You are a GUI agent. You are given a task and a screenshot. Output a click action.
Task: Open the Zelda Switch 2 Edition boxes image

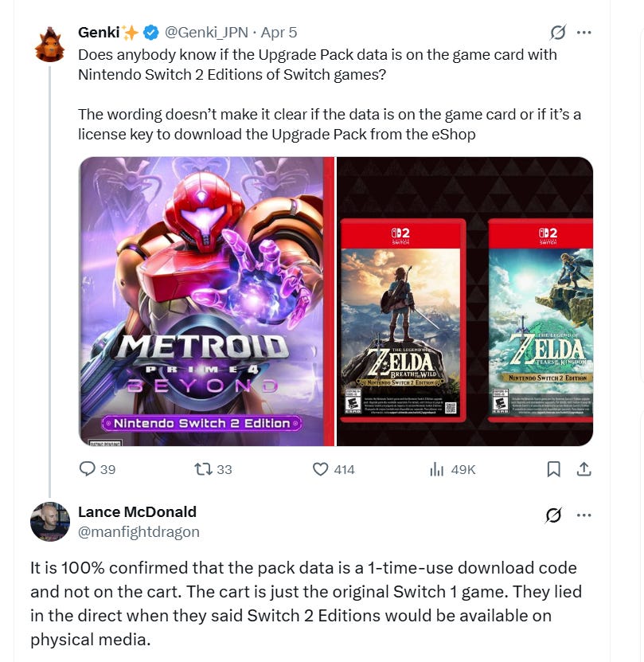(x=465, y=301)
